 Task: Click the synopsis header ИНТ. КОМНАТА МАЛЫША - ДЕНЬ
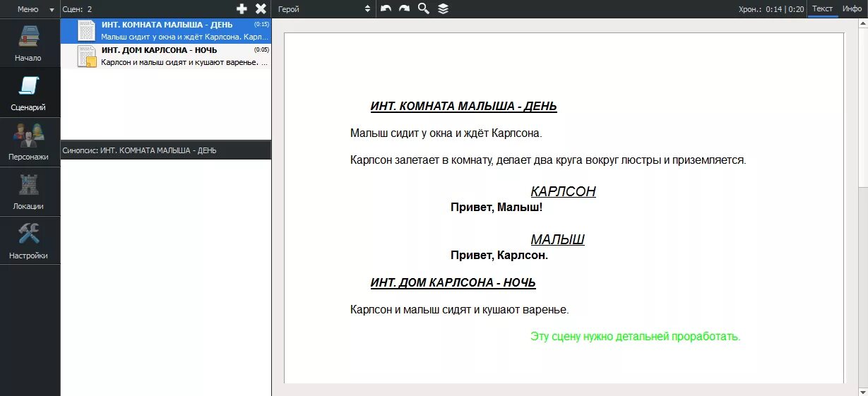166,150
